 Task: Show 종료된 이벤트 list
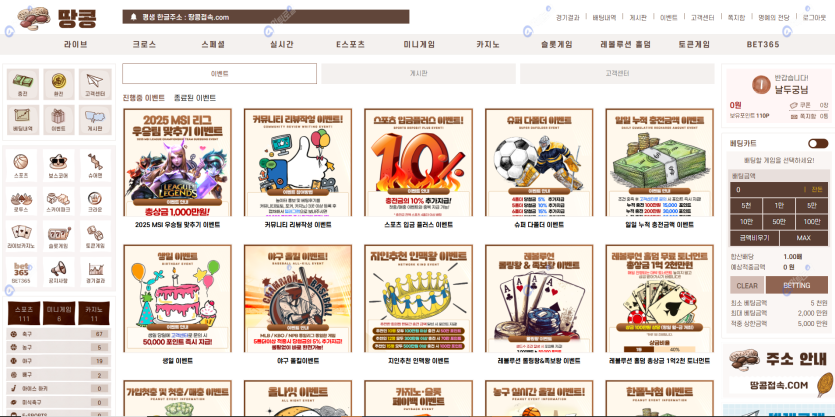tap(194, 98)
